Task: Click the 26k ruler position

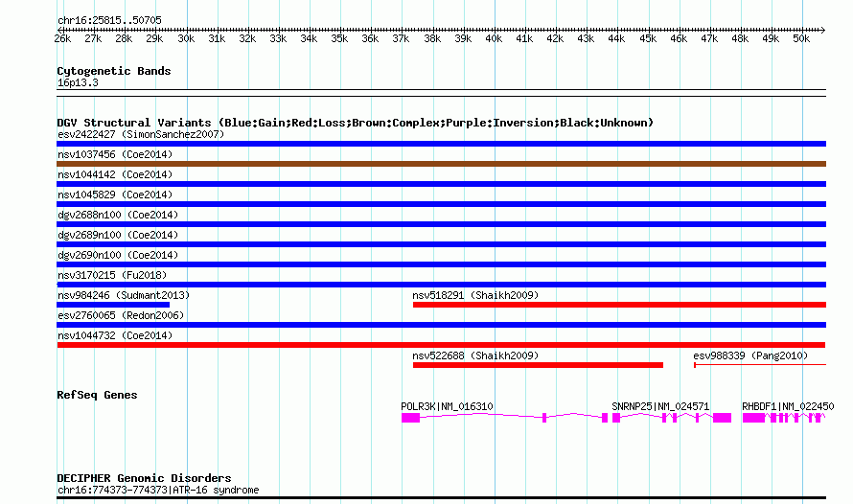Action: [x=62, y=38]
